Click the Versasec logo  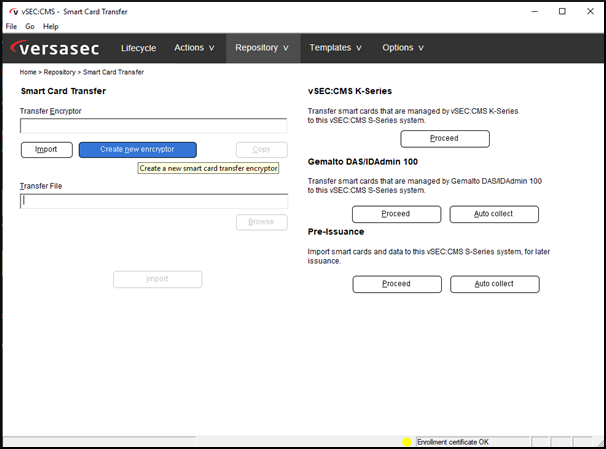tap(54, 48)
